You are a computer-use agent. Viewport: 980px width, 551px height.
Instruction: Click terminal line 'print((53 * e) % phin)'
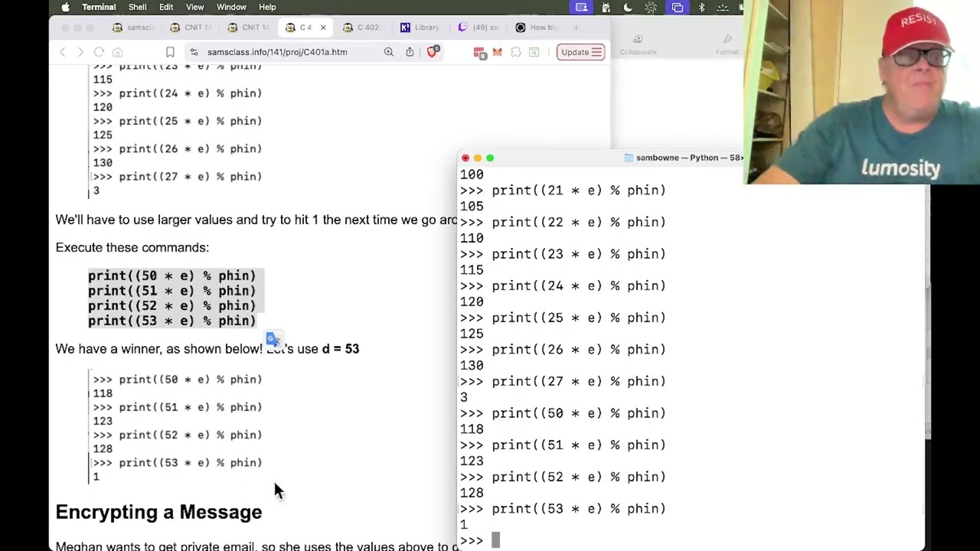(579, 508)
